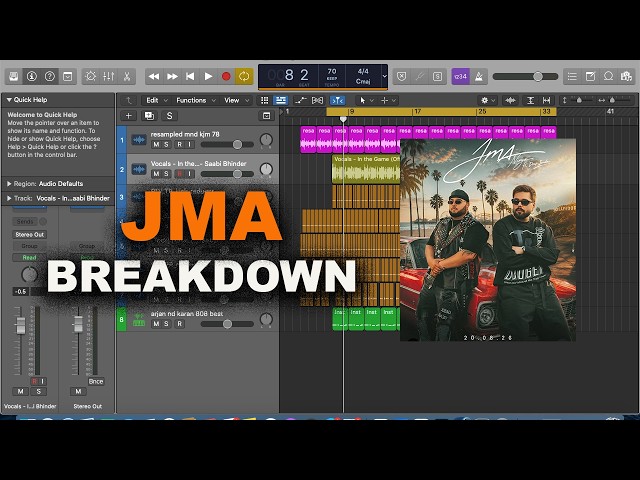The image size is (640, 480).
Task: Toggle Replace mode shield icon
Action: tap(402, 76)
